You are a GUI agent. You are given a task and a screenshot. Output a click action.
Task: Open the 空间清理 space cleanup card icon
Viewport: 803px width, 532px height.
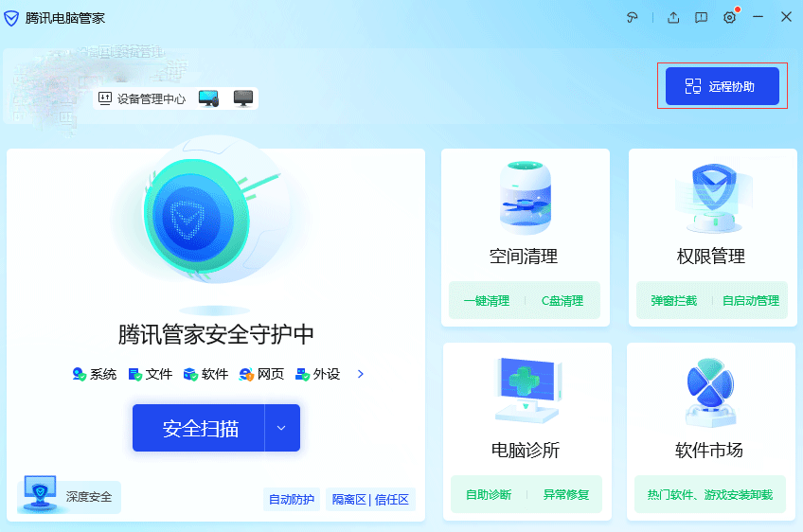click(526, 198)
